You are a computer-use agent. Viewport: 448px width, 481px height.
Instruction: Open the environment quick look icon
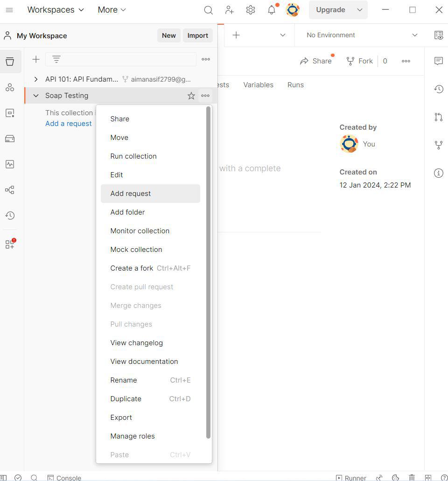[439, 35]
